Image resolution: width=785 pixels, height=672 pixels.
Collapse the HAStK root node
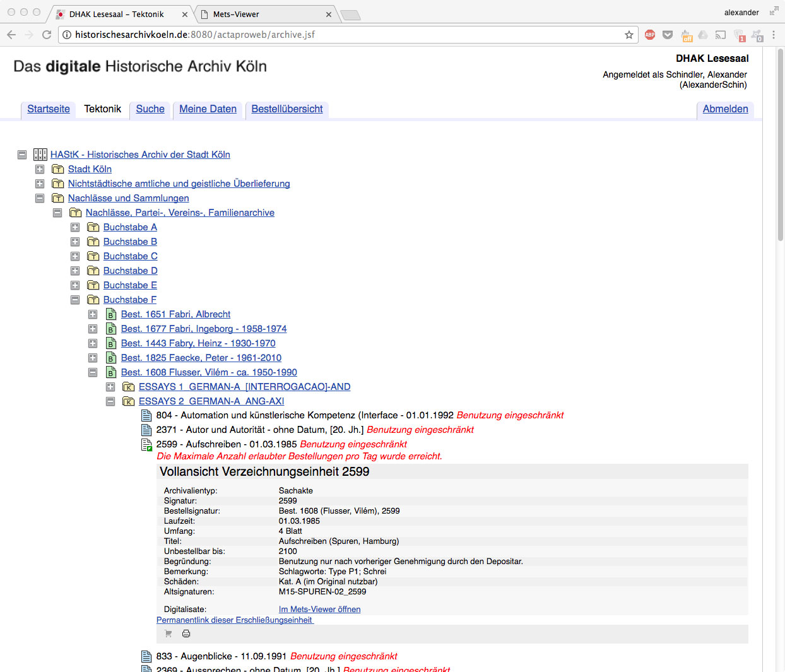coord(22,155)
